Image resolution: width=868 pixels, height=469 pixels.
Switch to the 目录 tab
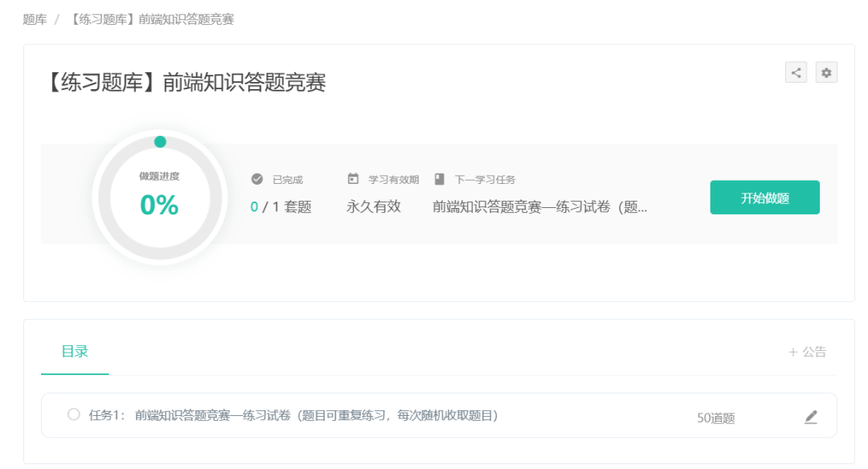pos(75,351)
